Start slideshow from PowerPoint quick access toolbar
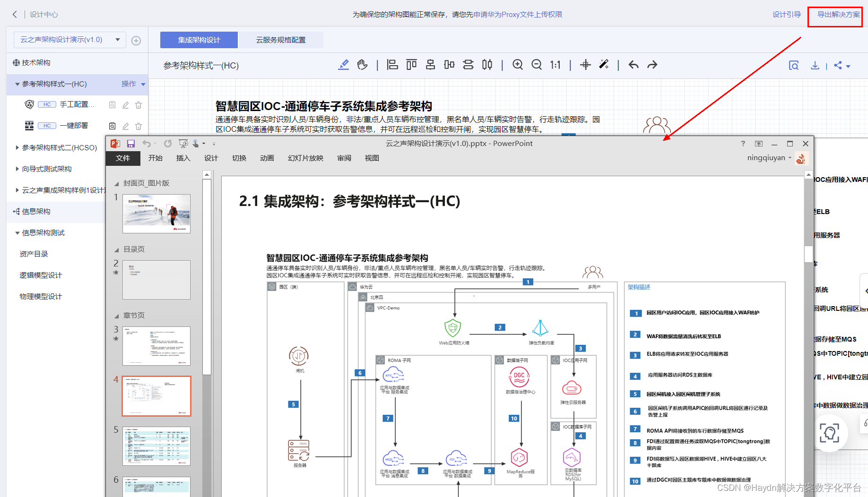Screen dimensions: 868x497 (183, 144)
